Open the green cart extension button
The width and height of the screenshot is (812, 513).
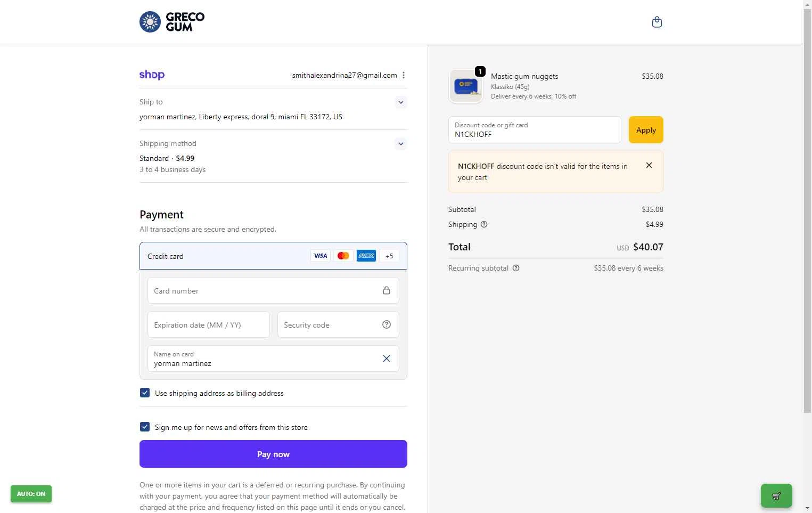(776, 496)
